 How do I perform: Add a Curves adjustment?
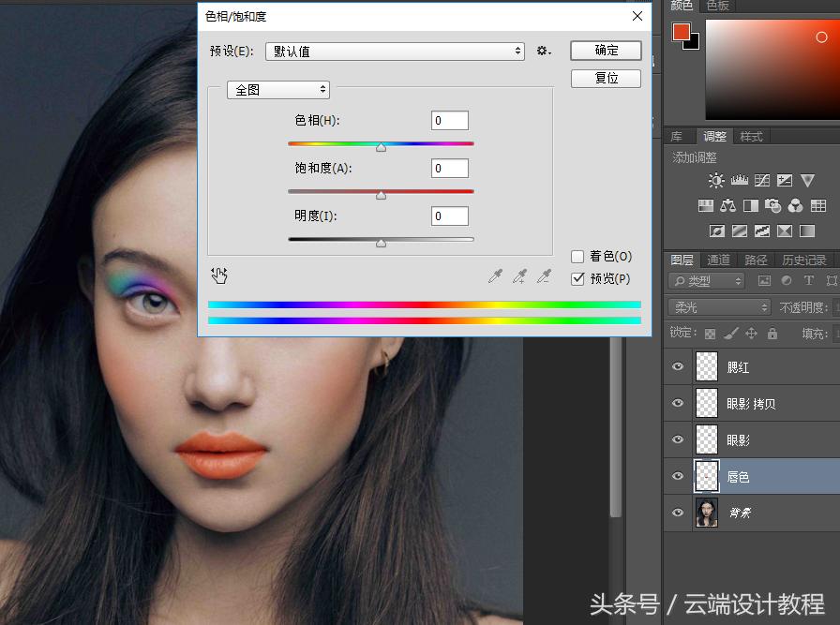click(762, 181)
